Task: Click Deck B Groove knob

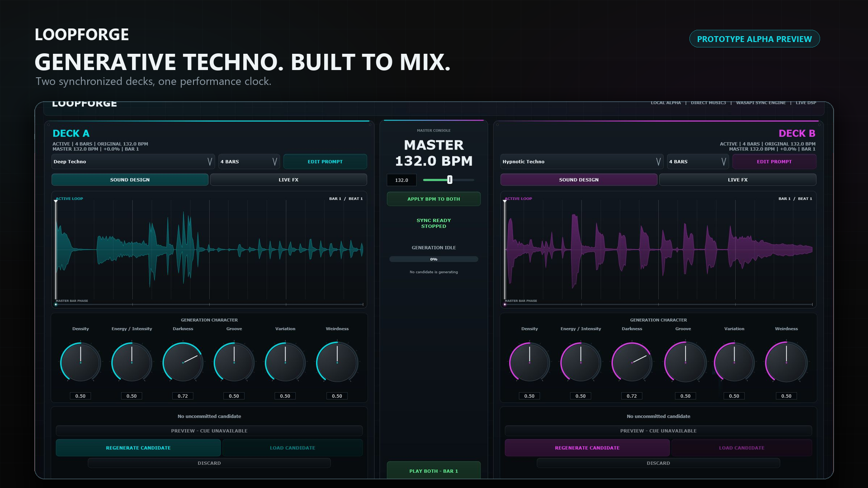Action: coord(685,362)
